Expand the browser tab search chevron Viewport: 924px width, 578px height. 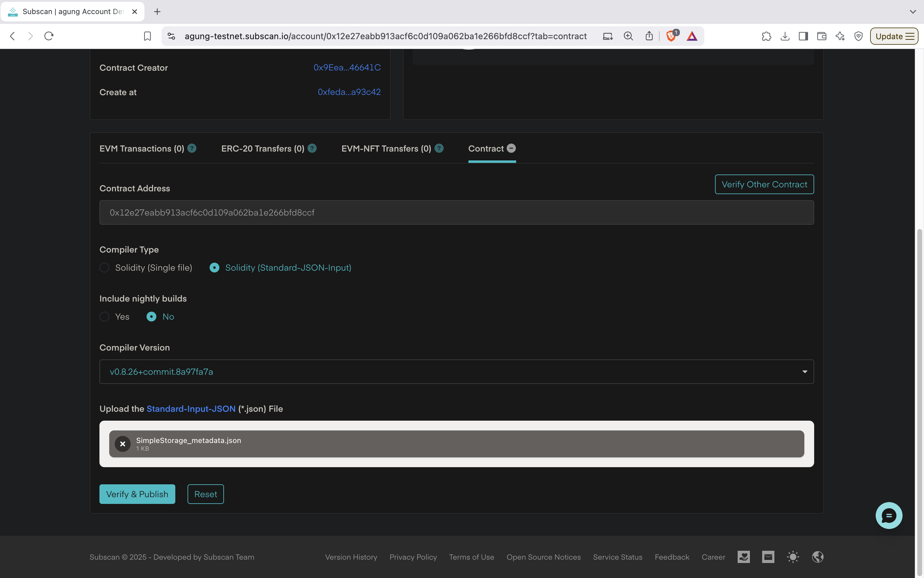pyautogui.click(x=913, y=11)
